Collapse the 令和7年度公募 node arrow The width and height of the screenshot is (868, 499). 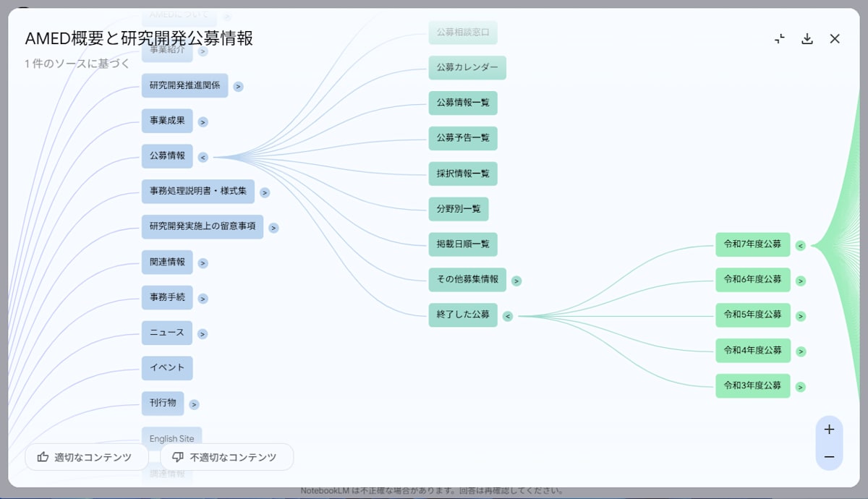click(x=800, y=246)
